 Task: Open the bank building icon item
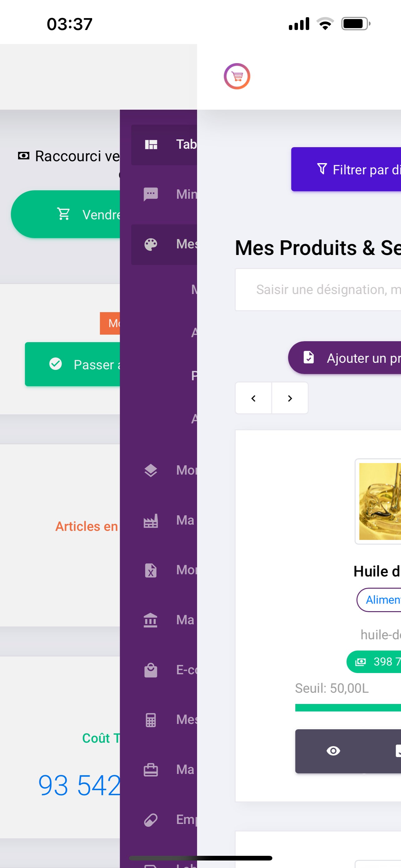(x=164, y=620)
